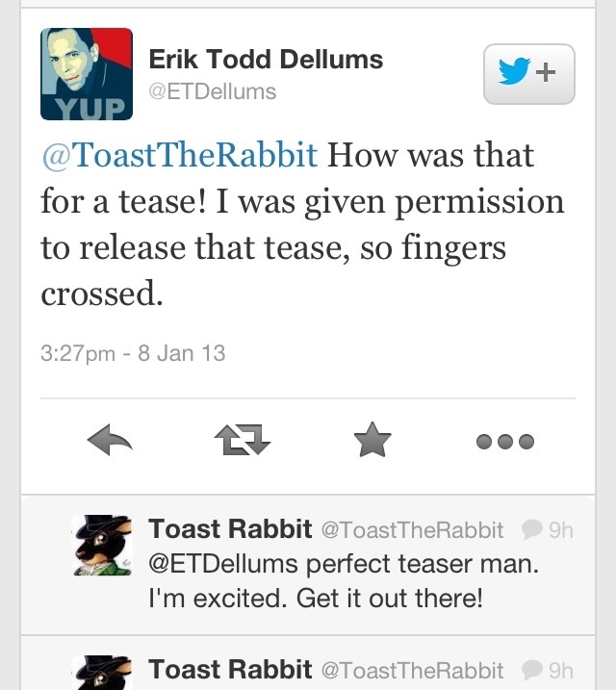Open more options via the three dots
Viewport: 616px width, 690px height.
click(505, 442)
